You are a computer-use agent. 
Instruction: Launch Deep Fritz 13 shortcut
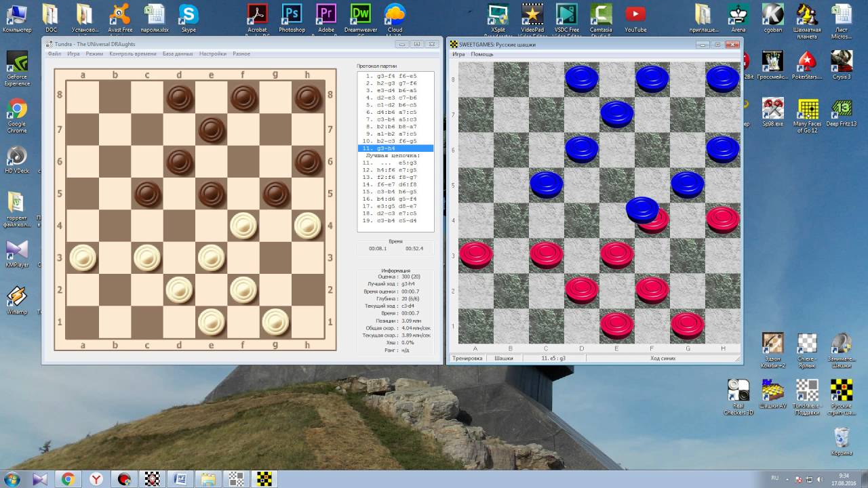click(842, 113)
